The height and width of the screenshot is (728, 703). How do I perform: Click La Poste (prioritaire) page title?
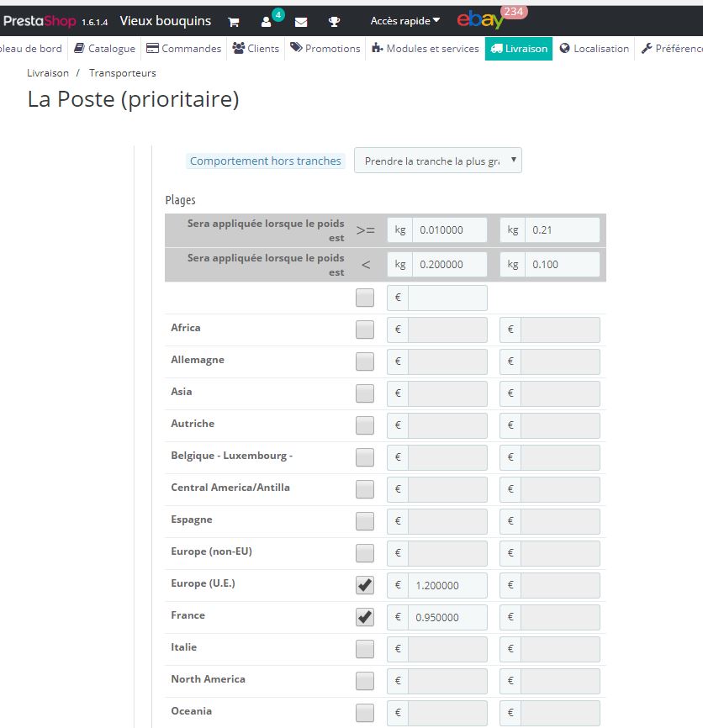[133, 99]
